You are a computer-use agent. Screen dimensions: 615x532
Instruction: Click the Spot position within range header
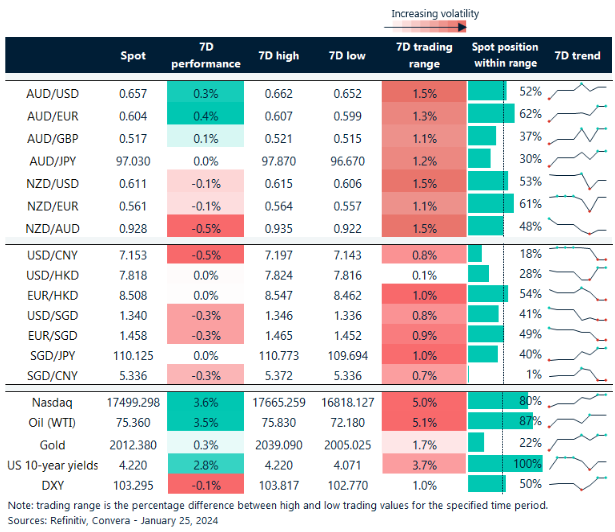[x=504, y=55]
